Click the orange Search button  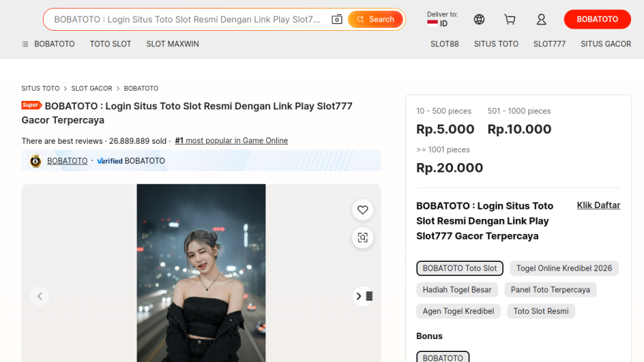click(376, 19)
